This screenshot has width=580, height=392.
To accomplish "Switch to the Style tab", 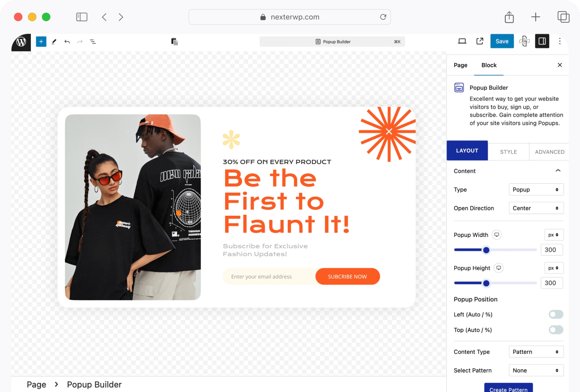I will click(508, 152).
